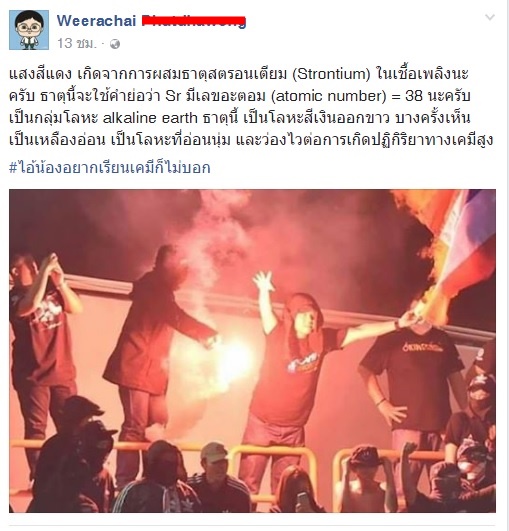This screenshot has height=531, width=509.
Task: Open Weerachai's cartoon profile avatar
Action: 29,30
